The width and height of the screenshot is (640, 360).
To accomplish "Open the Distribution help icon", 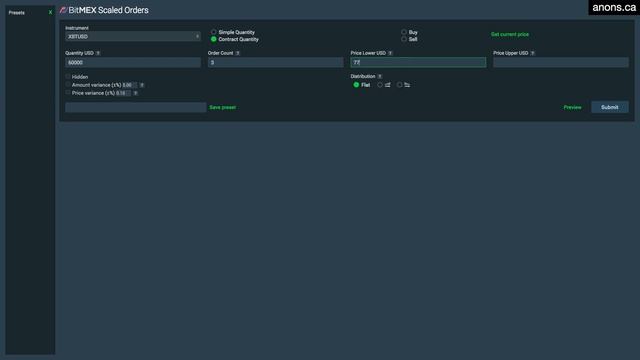I will [380, 76].
